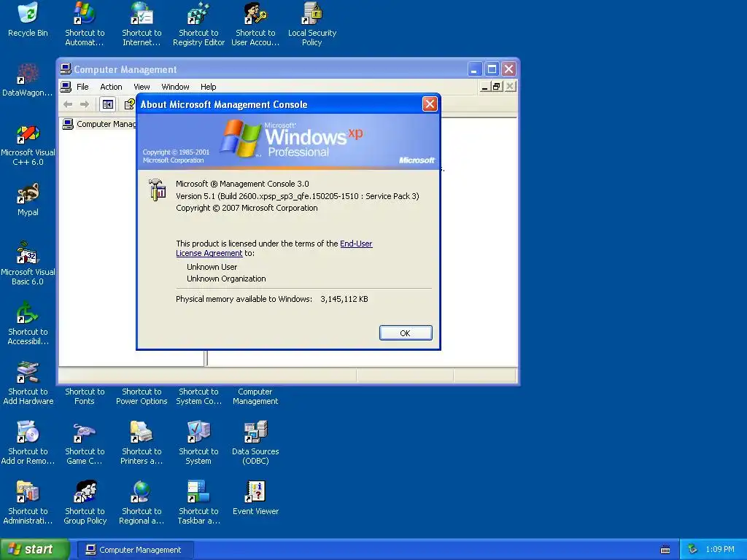747x560 pixels.
Task: Click the Computer Management title bar icon
Action: coord(66,69)
